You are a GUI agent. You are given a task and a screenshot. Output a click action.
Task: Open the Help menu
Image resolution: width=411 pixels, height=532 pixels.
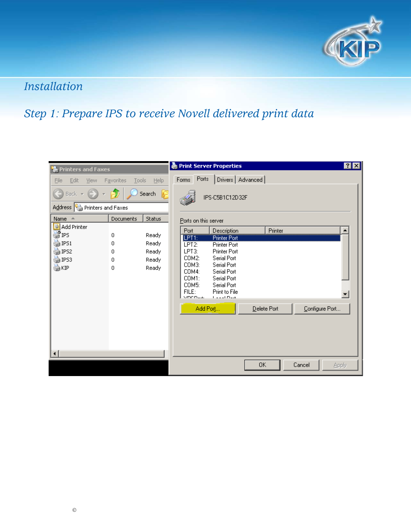(x=159, y=180)
